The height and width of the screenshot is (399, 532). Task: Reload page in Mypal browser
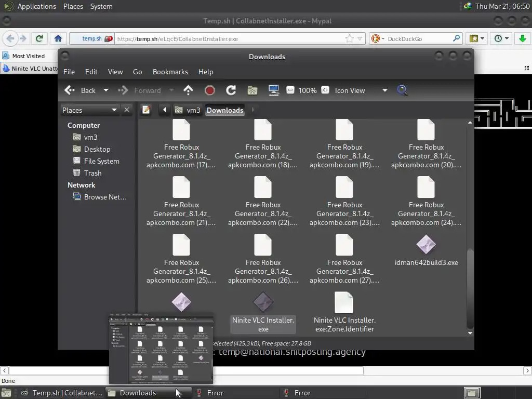click(x=39, y=38)
